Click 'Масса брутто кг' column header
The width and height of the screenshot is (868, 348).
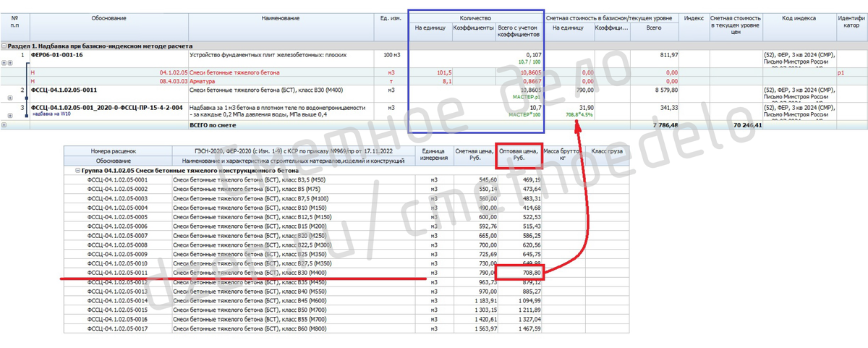(x=563, y=155)
